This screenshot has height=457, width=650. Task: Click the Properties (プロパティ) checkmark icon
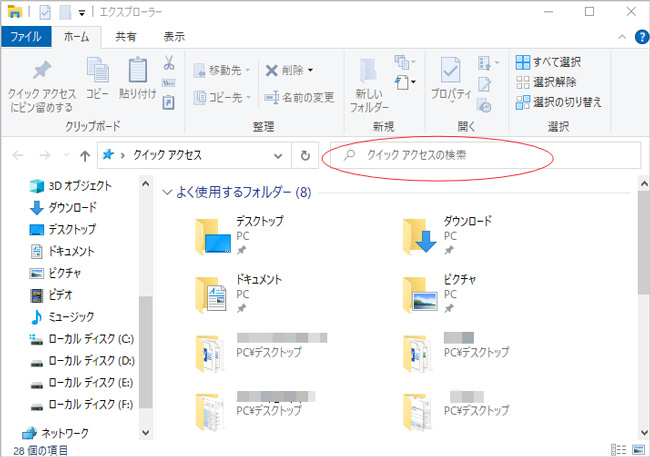450,70
